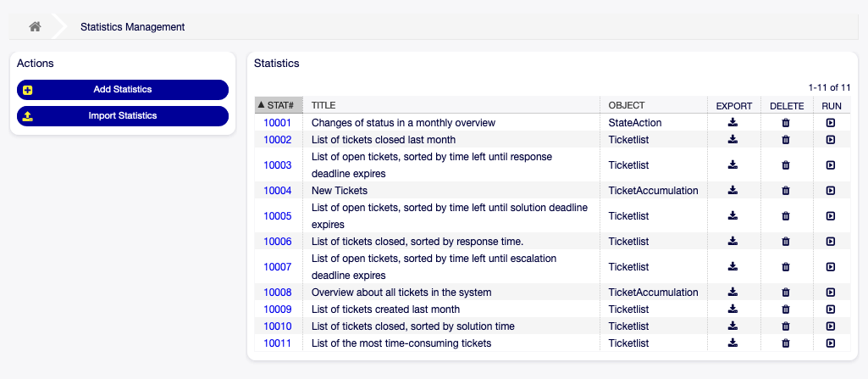
Task: Click the home icon in breadcrumb
Action: coord(35,27)
